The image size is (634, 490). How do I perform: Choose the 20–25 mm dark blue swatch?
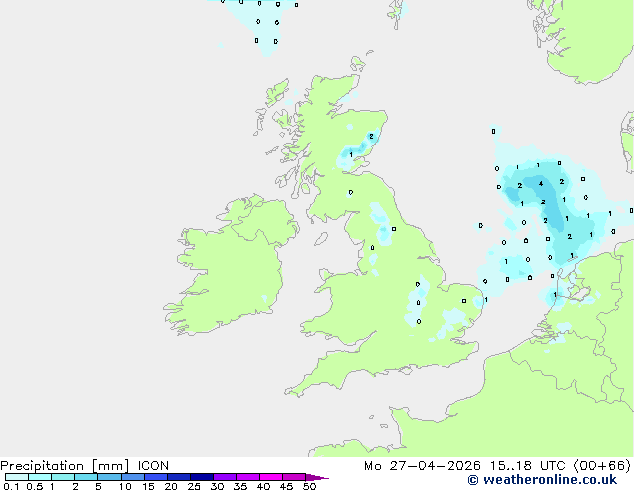tap(179, 477)
